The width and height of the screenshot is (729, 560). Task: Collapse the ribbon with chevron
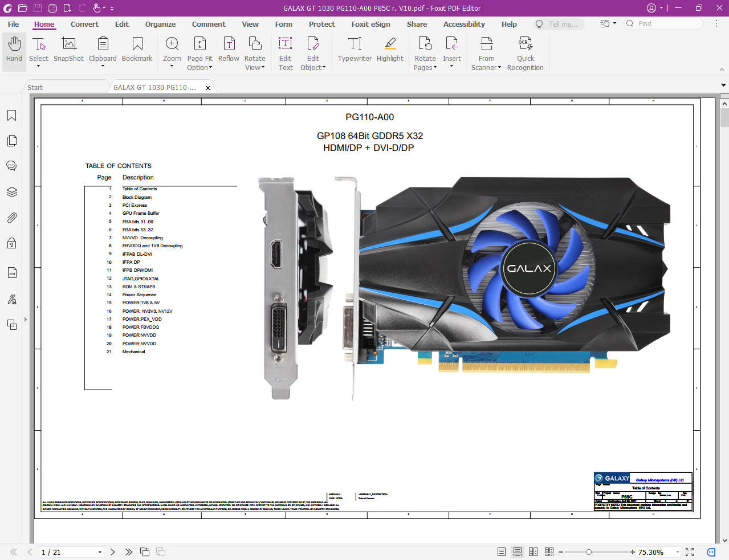[722, 70]
